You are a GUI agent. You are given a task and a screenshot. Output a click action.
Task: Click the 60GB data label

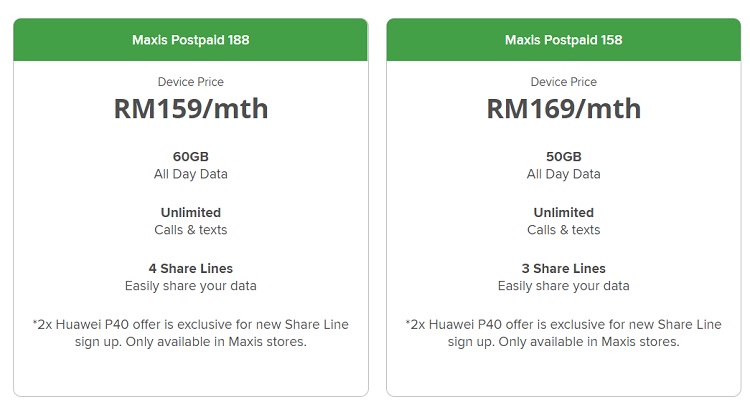point(190,156)
